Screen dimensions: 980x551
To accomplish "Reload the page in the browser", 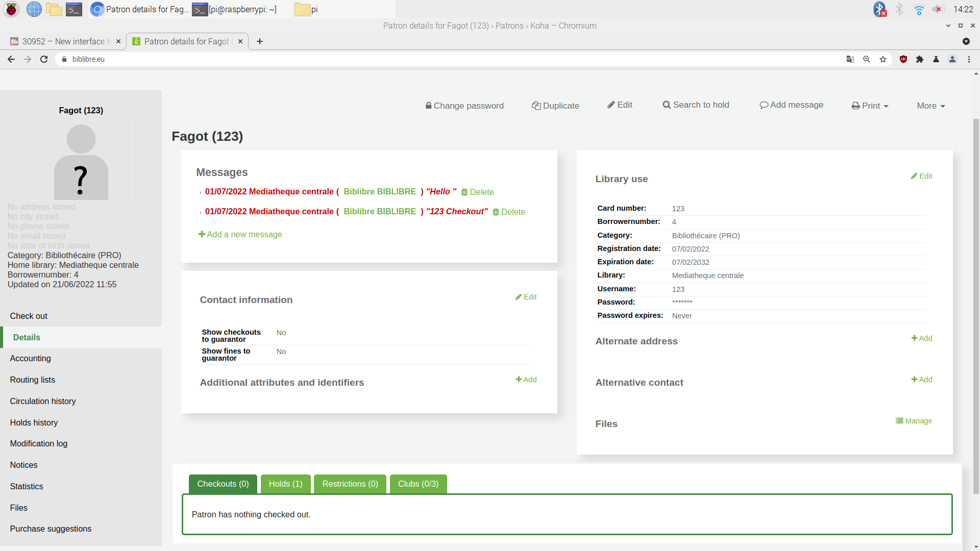I will click(44, 59).
